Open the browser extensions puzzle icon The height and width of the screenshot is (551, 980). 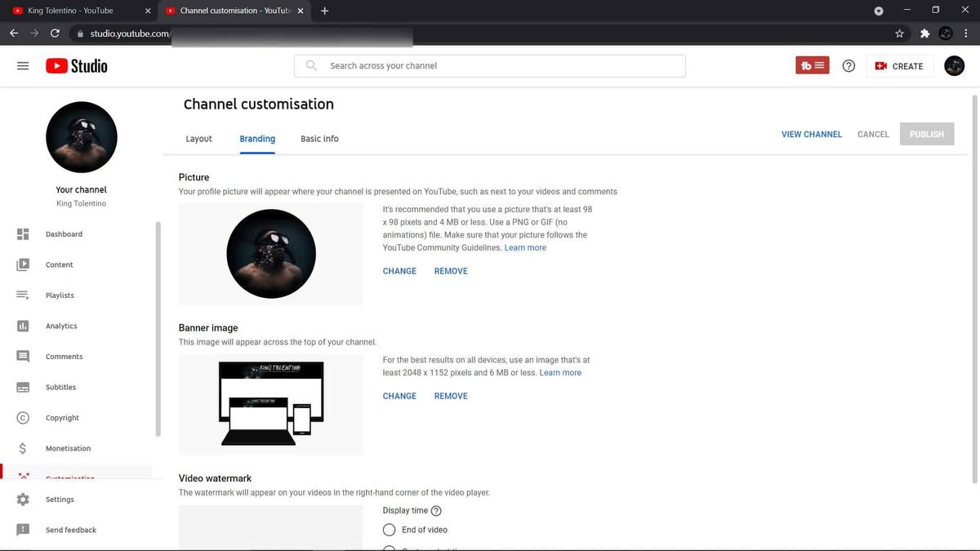point(924,33)
